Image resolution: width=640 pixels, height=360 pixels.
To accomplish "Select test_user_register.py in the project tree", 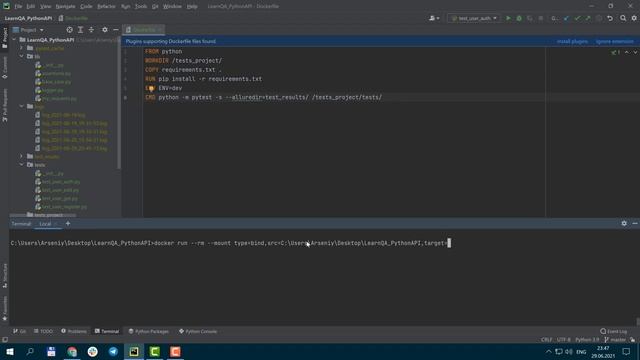I will tap(64, 207).
